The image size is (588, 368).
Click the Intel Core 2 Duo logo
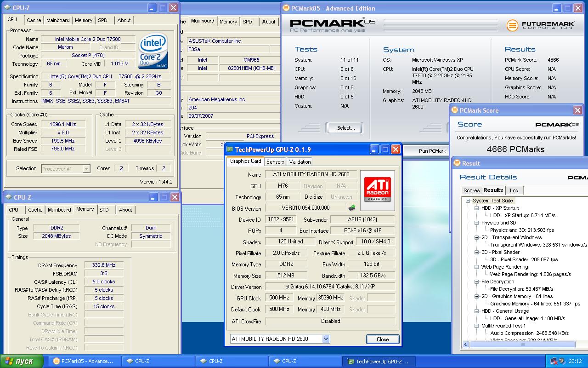tap(153, 51)
